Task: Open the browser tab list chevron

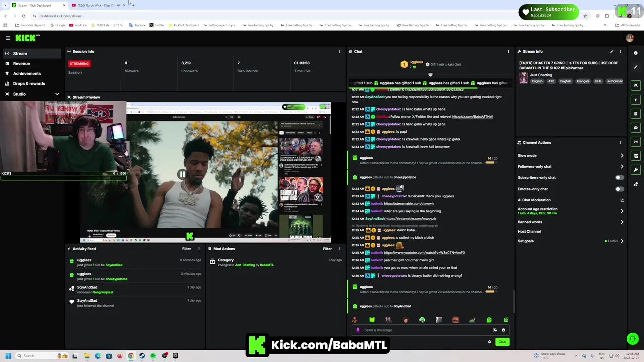Action: point(5,5)
